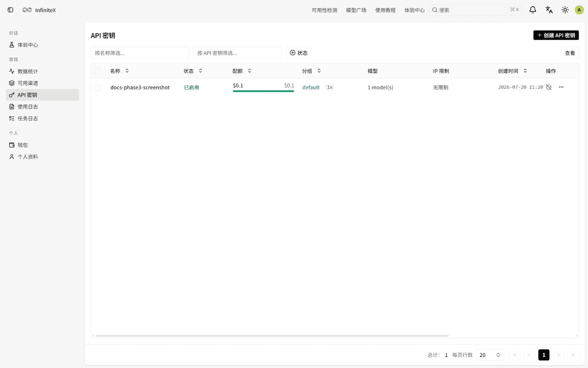Screen dimensions: 588x368
Task: Open 钱包 in the sidebar
Action: click(x=42, y=145)
